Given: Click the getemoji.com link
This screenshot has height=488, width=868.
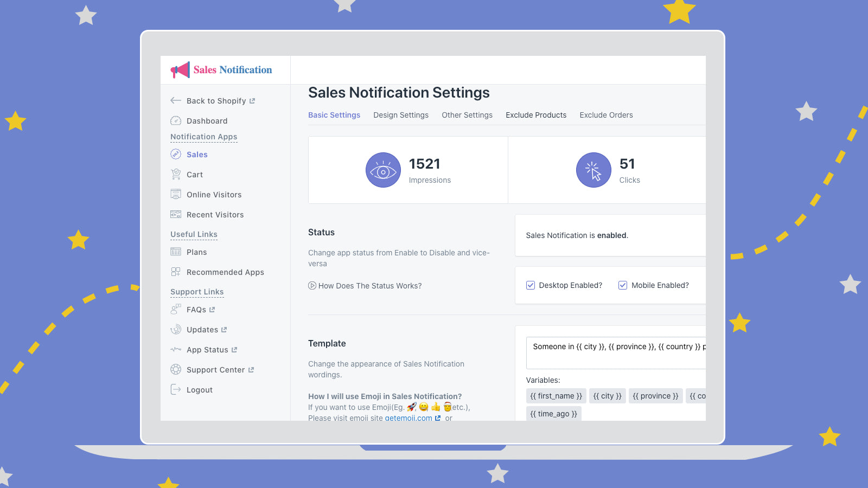Looking at the screenshot, I should click(409, 418).
